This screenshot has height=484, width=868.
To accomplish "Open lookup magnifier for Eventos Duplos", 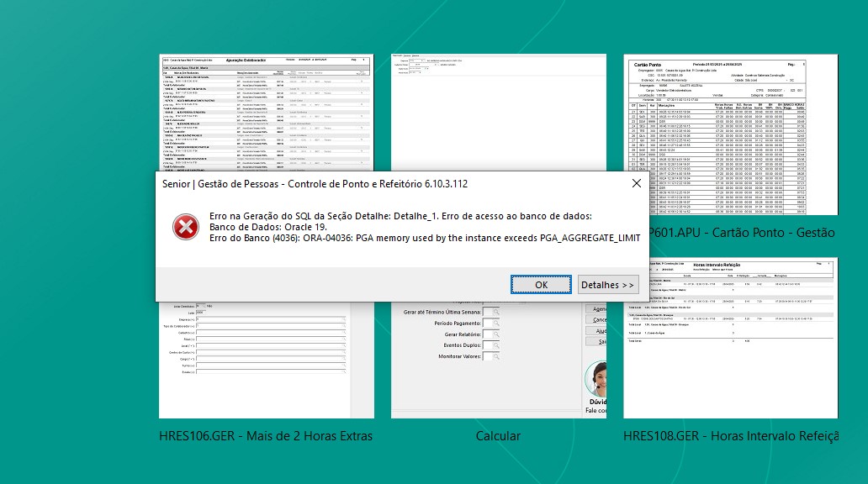I will coord(496,345).
